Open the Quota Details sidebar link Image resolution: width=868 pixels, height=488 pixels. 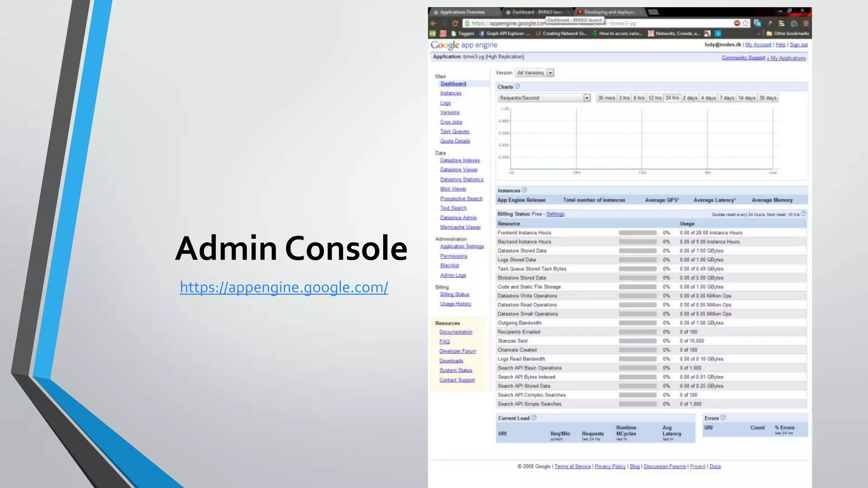[x=455, y=141]
